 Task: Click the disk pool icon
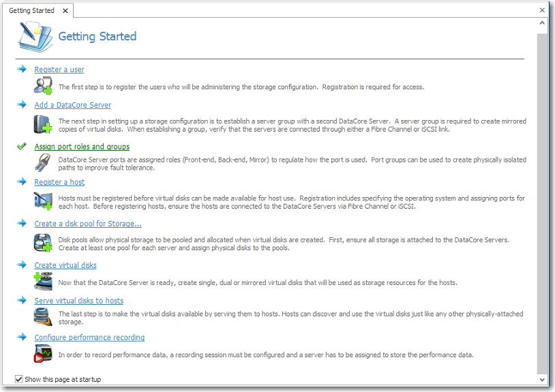(x=43, y=243)
